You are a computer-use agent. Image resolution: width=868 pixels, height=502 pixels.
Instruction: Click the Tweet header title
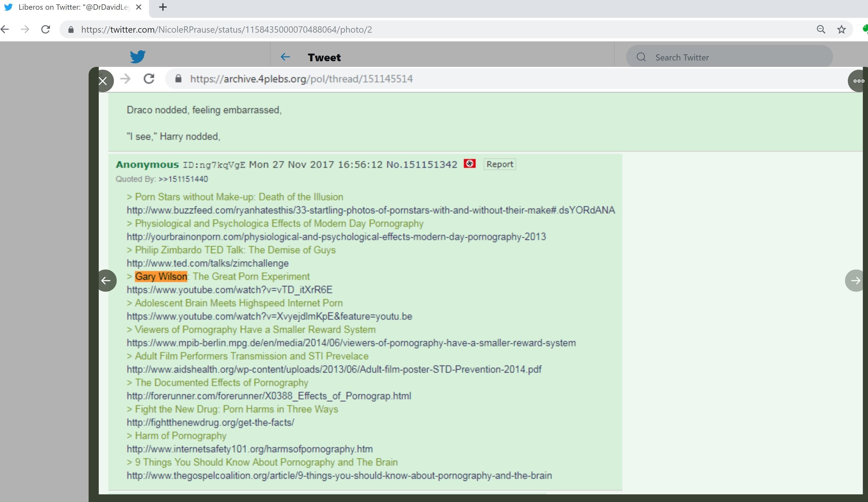click(324, 57)
